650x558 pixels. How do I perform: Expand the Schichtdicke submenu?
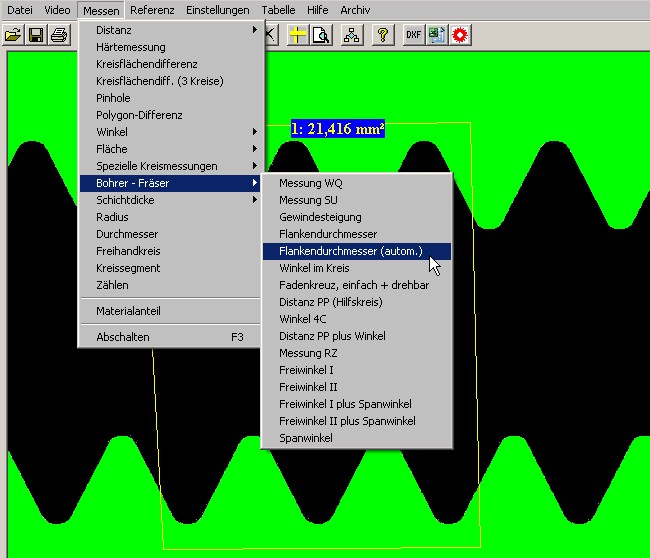[170, 200]
